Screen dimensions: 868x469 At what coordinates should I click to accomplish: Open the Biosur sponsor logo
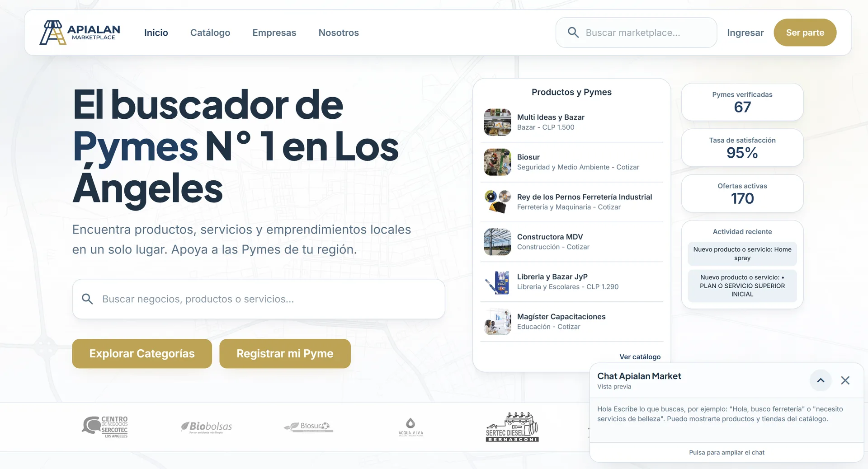click(309, 427)
